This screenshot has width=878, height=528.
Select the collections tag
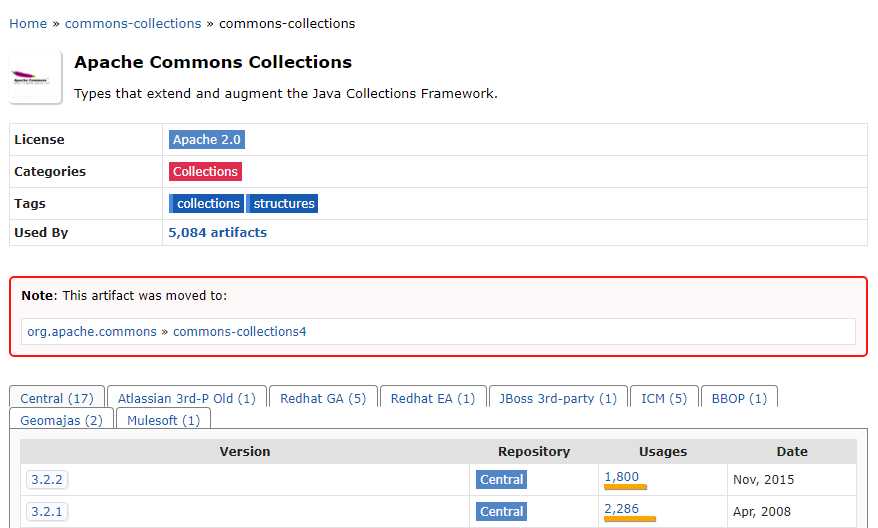pyautogui.click(x=208, y=204)
